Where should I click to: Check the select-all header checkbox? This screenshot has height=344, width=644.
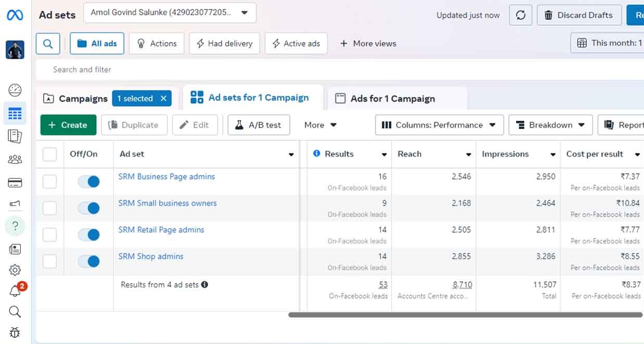(49, 154)
